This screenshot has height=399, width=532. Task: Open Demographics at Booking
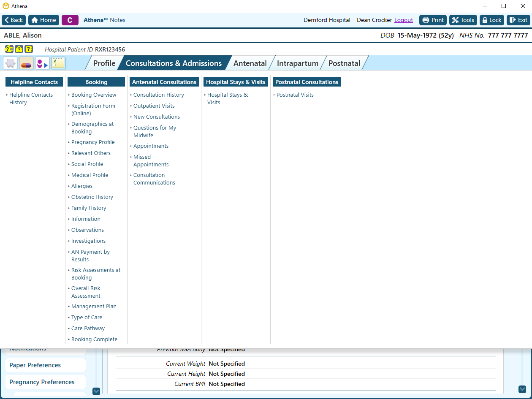[92, 128]
